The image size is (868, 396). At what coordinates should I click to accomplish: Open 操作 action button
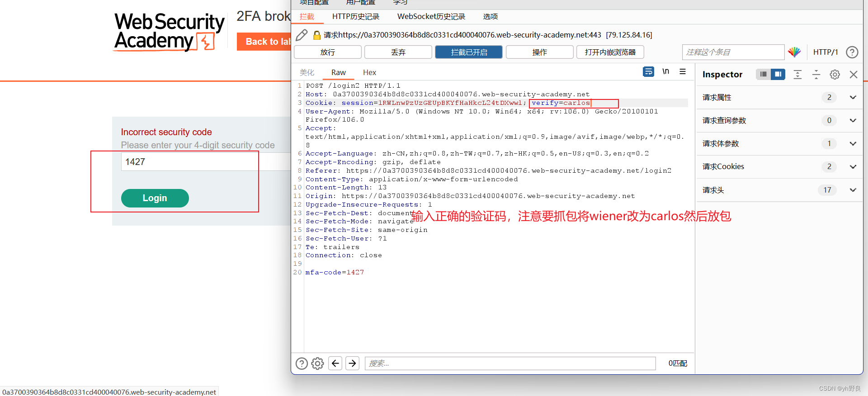(540, 52)
